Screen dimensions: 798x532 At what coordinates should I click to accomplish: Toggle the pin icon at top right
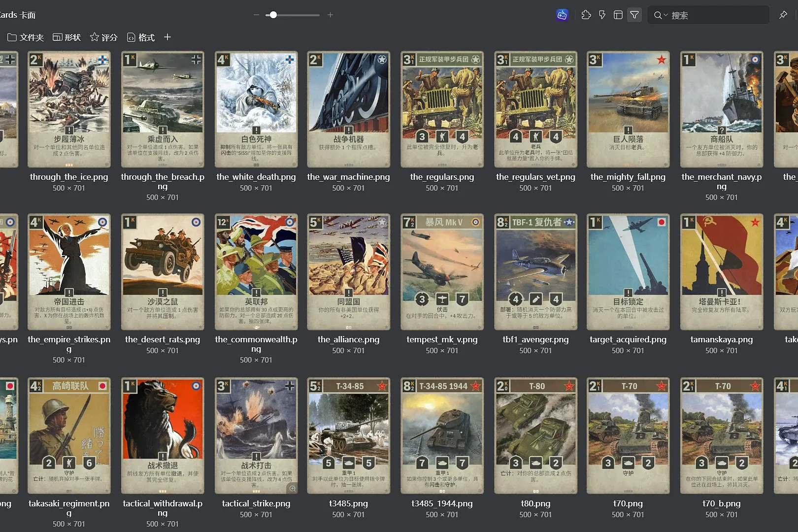point(783,15)
